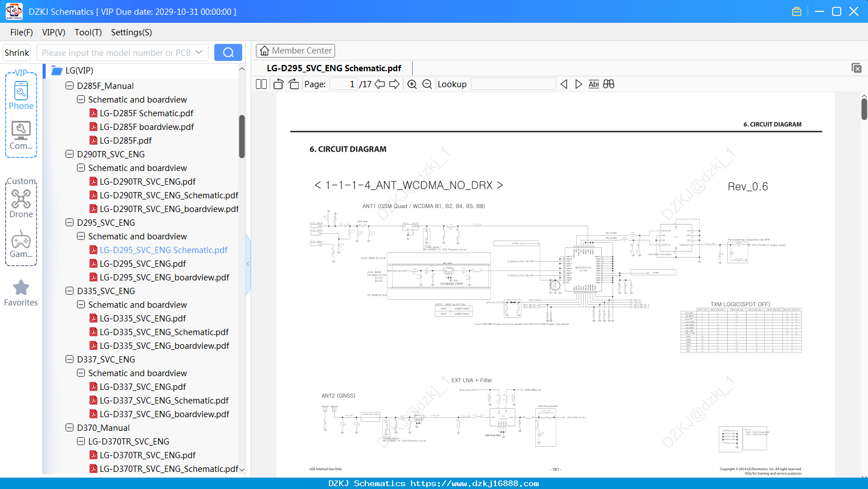Go to the next page arrow
The height and width of the screenshot is (489, 868).
[x=394, y=84]
